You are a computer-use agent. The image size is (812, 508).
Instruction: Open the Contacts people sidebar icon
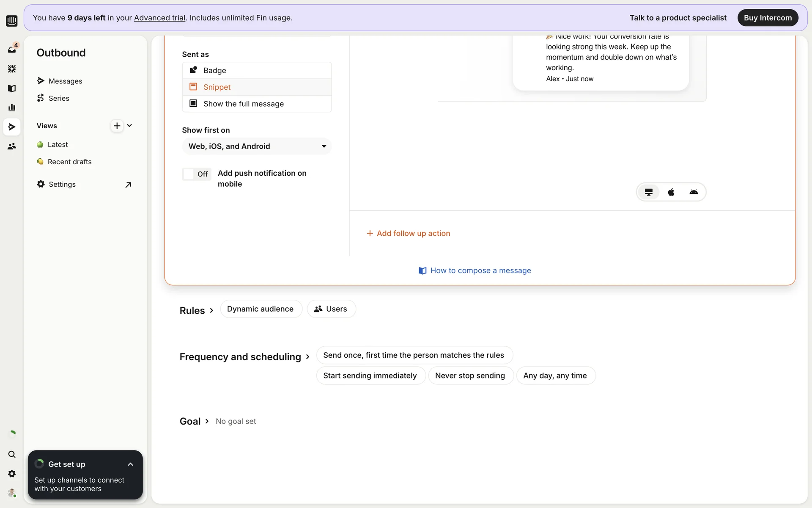click(12, 146)
